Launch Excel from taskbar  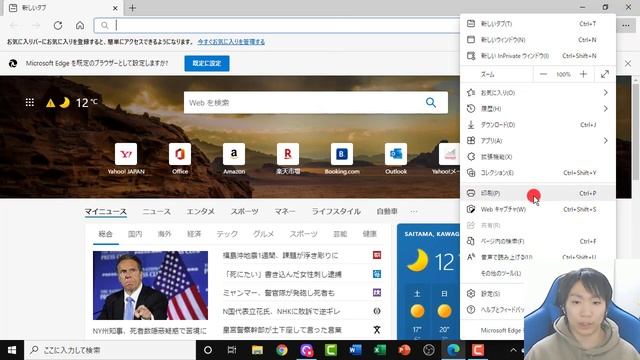pos(380,350)
